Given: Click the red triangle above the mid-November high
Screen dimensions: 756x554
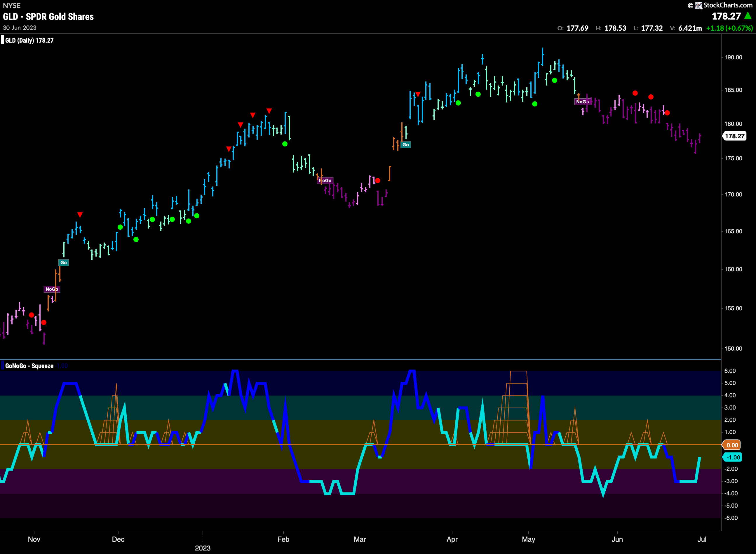Looking at the screenshot, I should tap(80, 215).
